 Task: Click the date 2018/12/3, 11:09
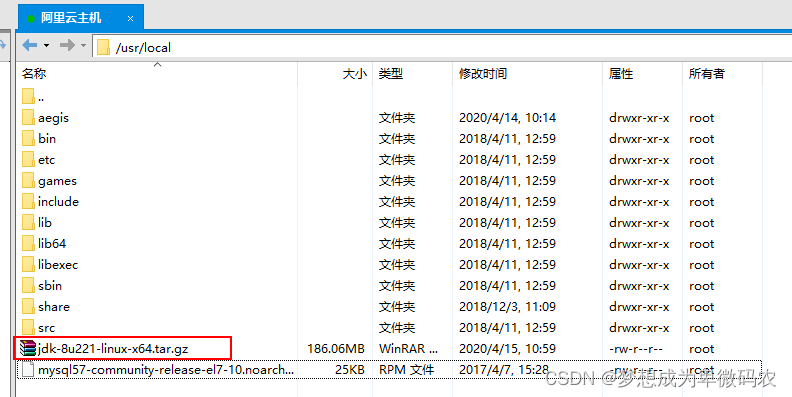(507, 307)
